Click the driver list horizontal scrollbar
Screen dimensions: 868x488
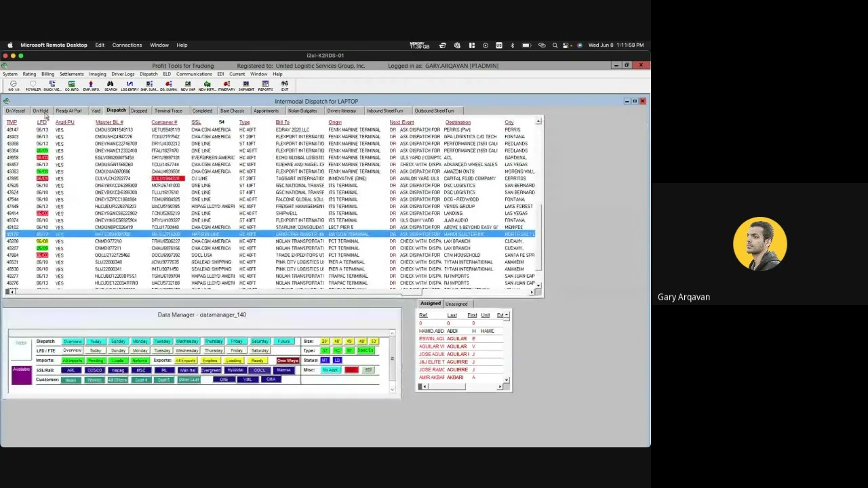[461, 386]
